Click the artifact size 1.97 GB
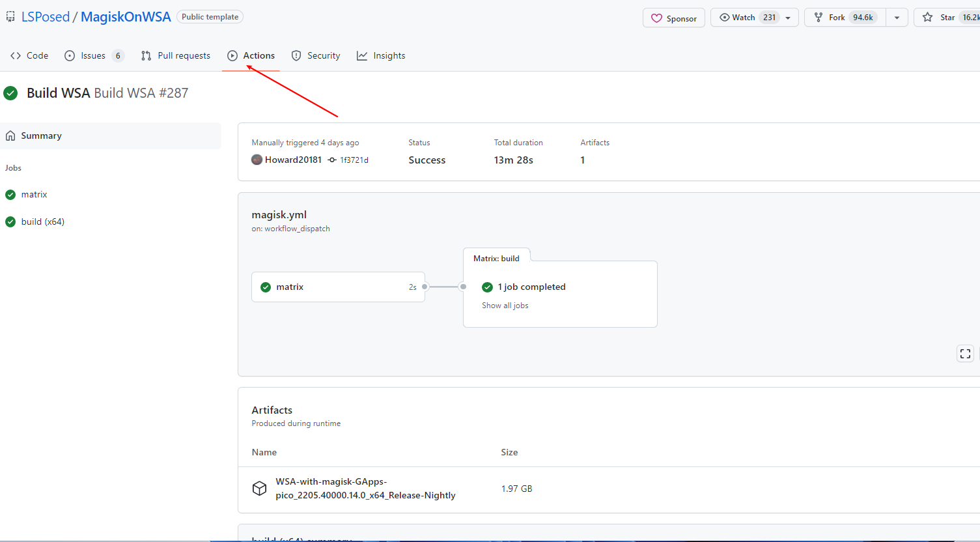The width and height of the screenshot is (980, 542). (x=517, y=489)
